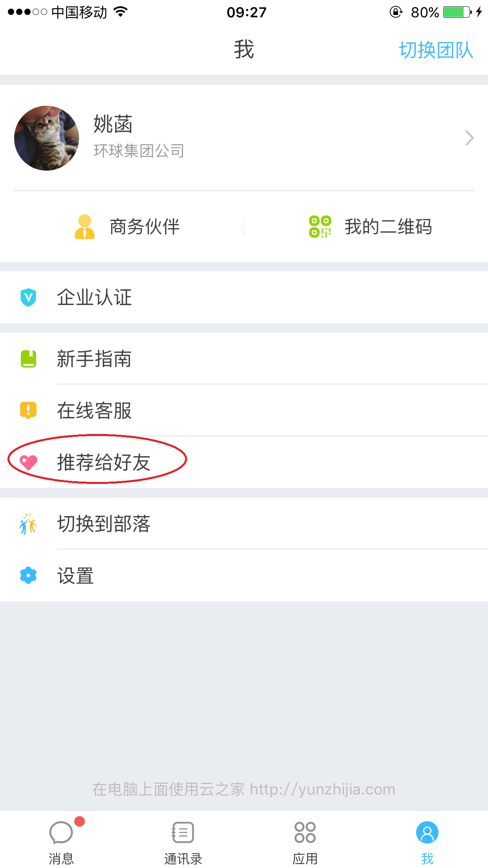This screenshot has height=868, width=488.
Task: Tap the pink heart 推荐给好友 icon
Action: 28,462
